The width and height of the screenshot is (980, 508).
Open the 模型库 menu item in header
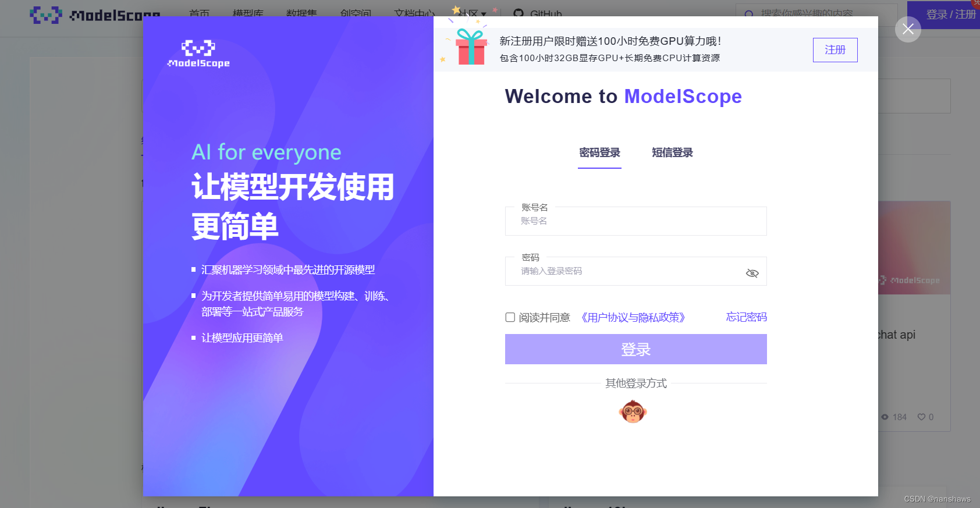[x=248, y=13]
